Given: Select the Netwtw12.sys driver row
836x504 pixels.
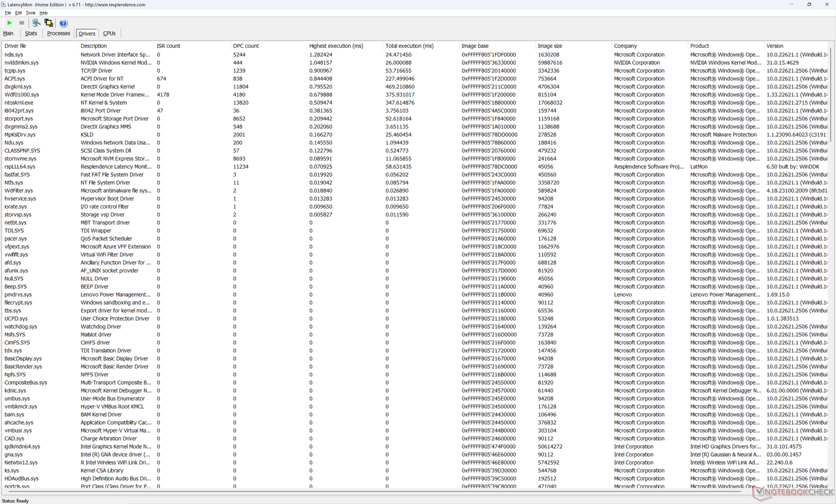Looking at the screenshot, I should coord(415,463).
